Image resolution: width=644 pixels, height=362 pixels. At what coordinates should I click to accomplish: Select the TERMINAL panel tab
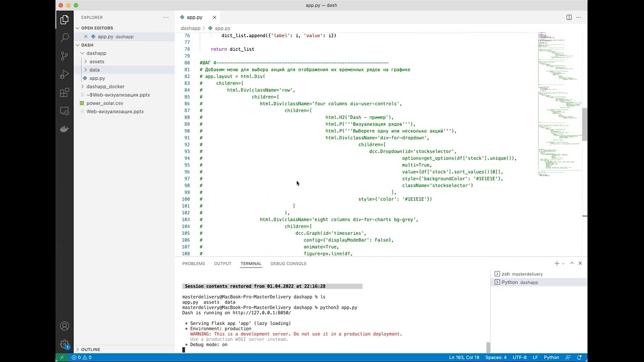251,263
